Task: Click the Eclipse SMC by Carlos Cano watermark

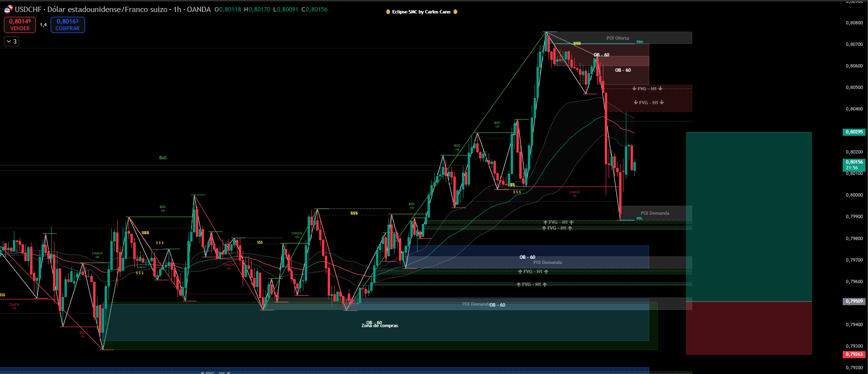Action: [421, 12]
